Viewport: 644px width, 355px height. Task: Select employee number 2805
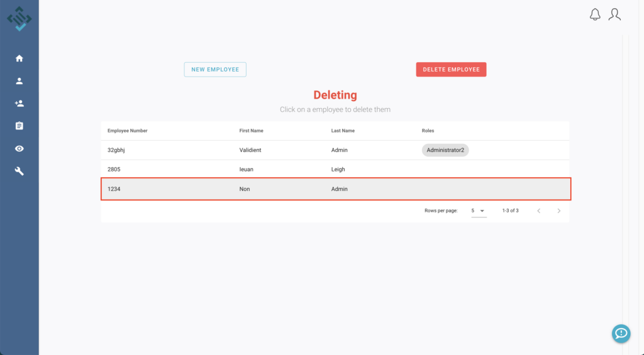[x=114, y=169]
